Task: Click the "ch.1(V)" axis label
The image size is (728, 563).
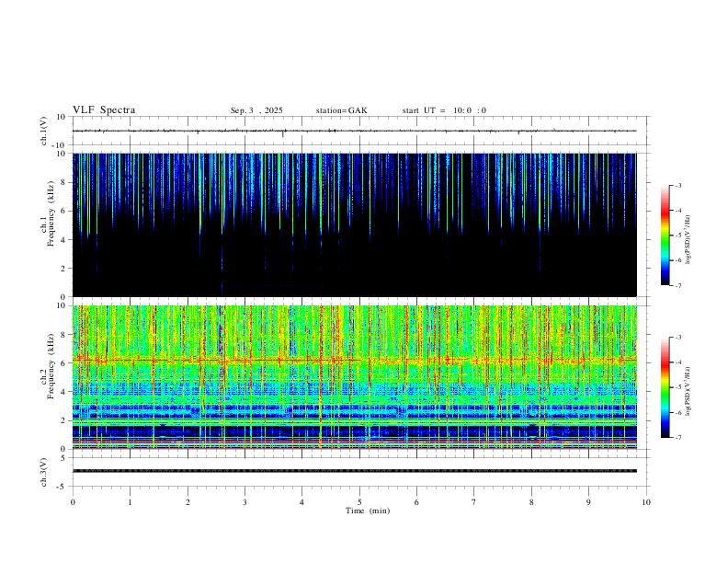Action: coord(44,131)
